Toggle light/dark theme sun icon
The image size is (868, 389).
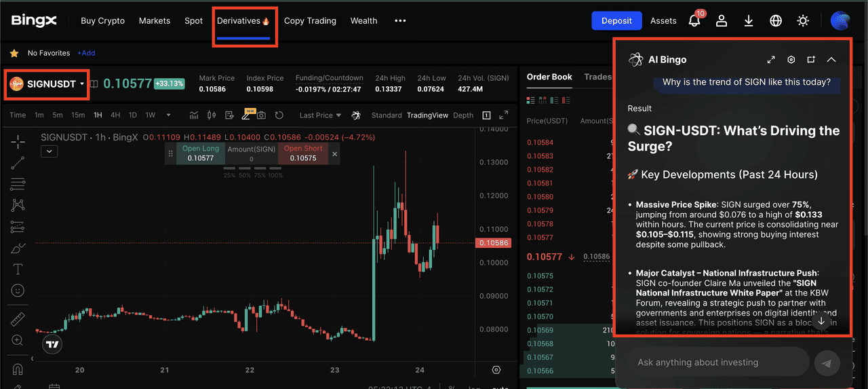click(x=803, y=20)
